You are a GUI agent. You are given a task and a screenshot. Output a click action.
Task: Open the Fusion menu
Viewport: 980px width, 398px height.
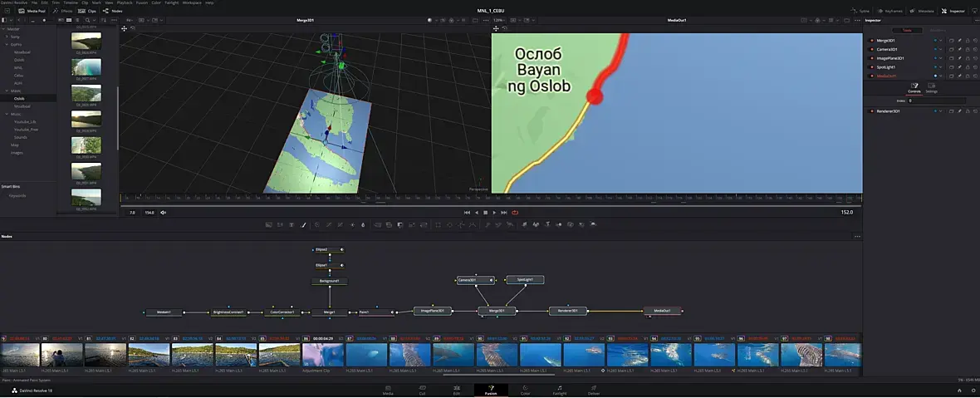pyautogui.click(x=143, y=2)
